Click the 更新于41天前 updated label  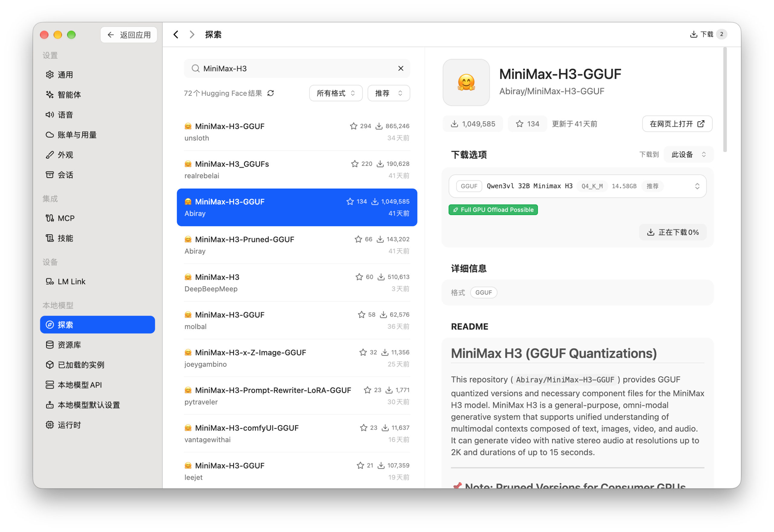574,124
